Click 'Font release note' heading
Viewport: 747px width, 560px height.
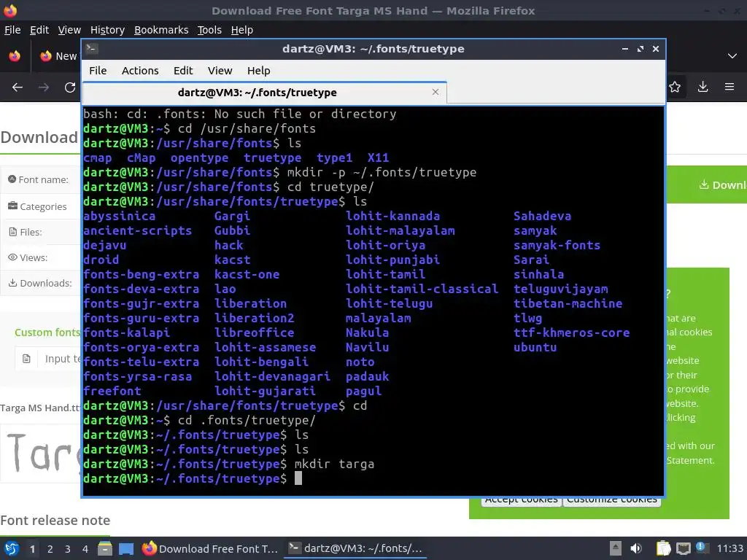[55, 520]
